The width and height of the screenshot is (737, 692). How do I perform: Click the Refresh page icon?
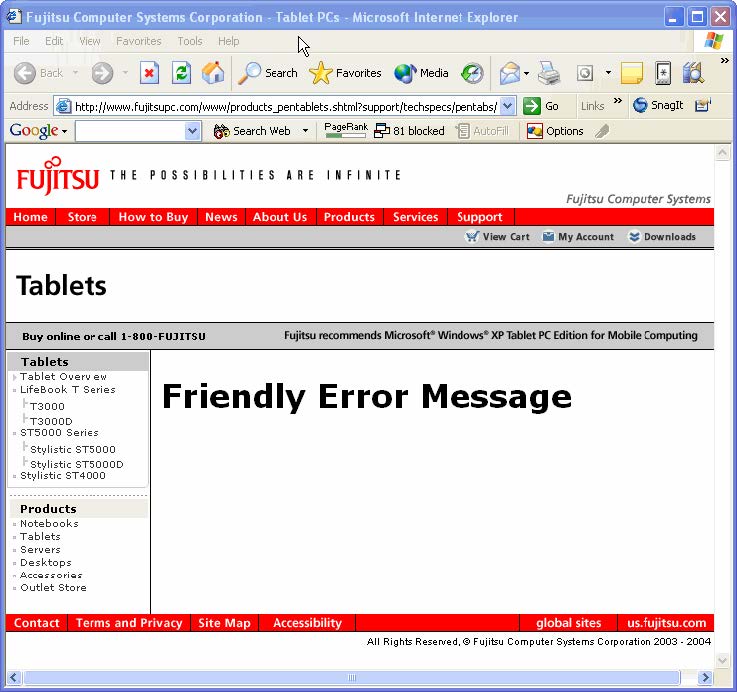(181, 73)
